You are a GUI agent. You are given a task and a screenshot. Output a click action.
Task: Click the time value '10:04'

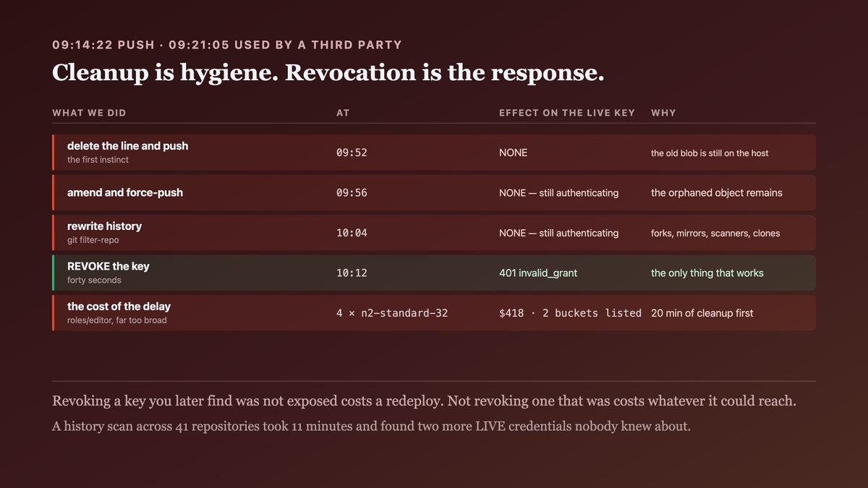pyautogui.click(x=352, y=233)
